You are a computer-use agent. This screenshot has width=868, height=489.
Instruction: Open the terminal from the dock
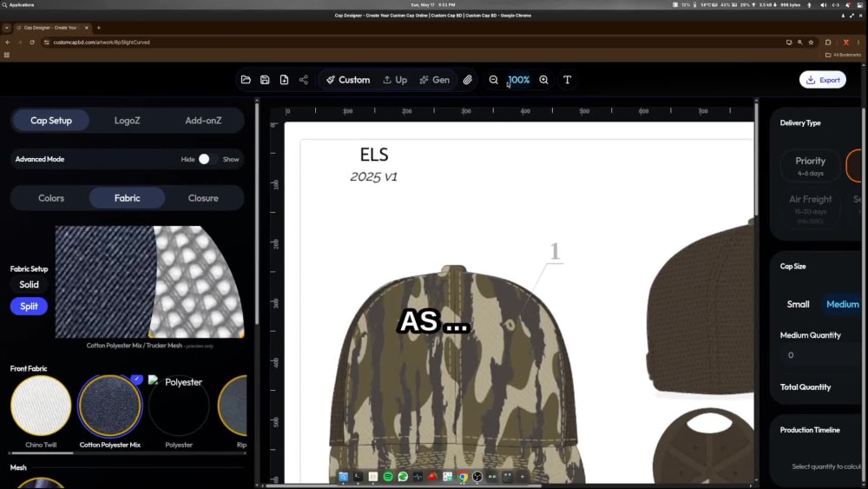[358, 477]
